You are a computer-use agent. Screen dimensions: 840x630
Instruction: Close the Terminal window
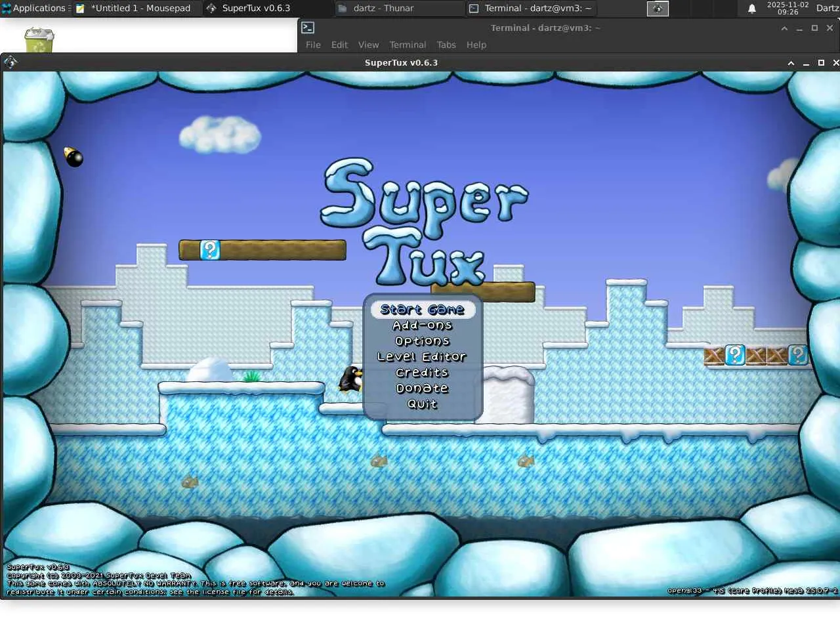(x=829, y=28)
